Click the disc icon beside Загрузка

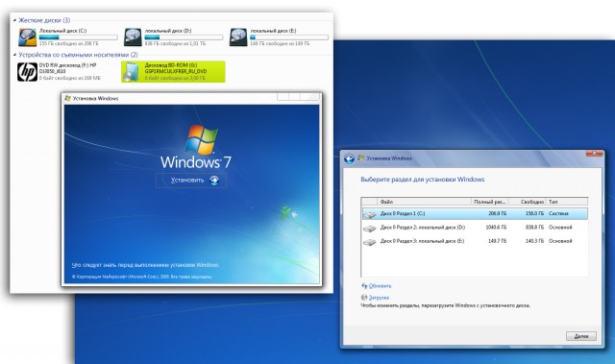364,298
